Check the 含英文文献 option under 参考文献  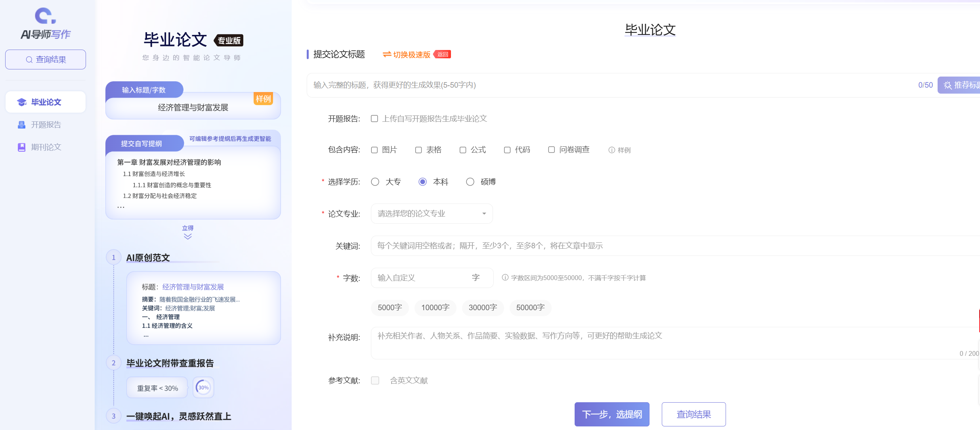(x=375, y=380)
